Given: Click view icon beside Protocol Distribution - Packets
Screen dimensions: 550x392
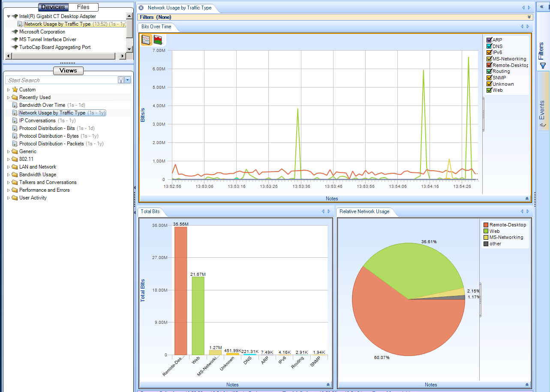Looking at the screenshot, I should [15, 144].
